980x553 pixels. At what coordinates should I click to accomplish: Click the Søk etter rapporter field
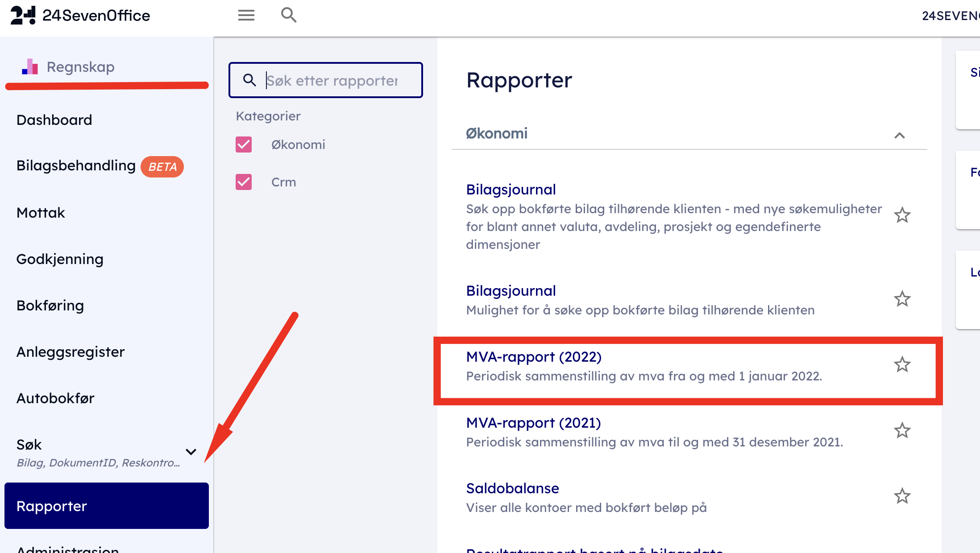(x=332, y=81)
